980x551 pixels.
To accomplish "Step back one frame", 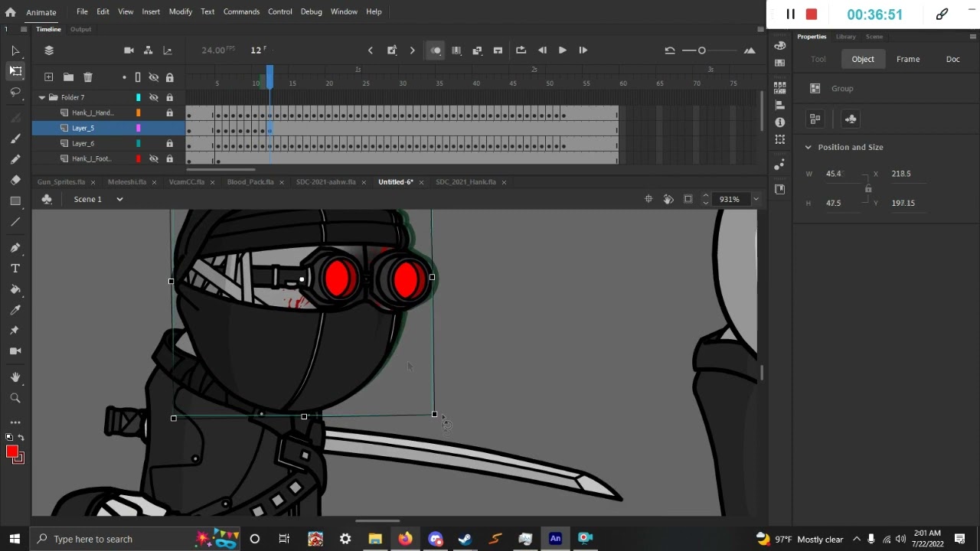I will [543, 51].
